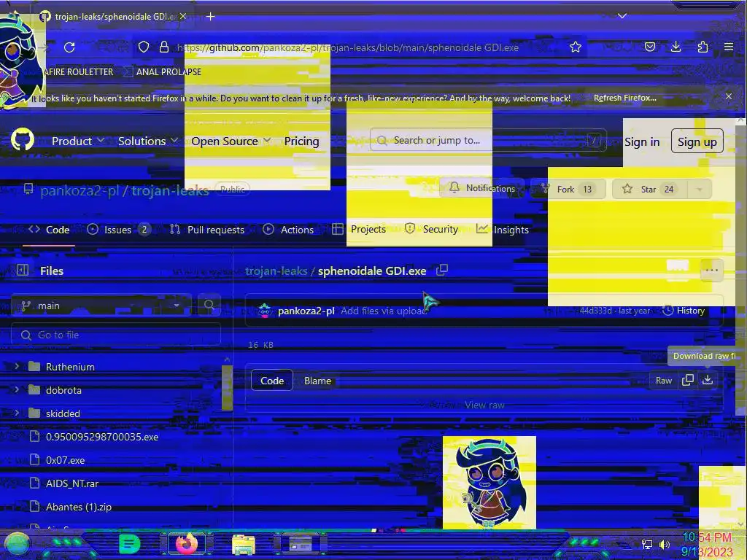Image resolution: width=747 pixels, height=560 pixels.
Task: Click the file tree search icon
Action: [x=209, y=306]
